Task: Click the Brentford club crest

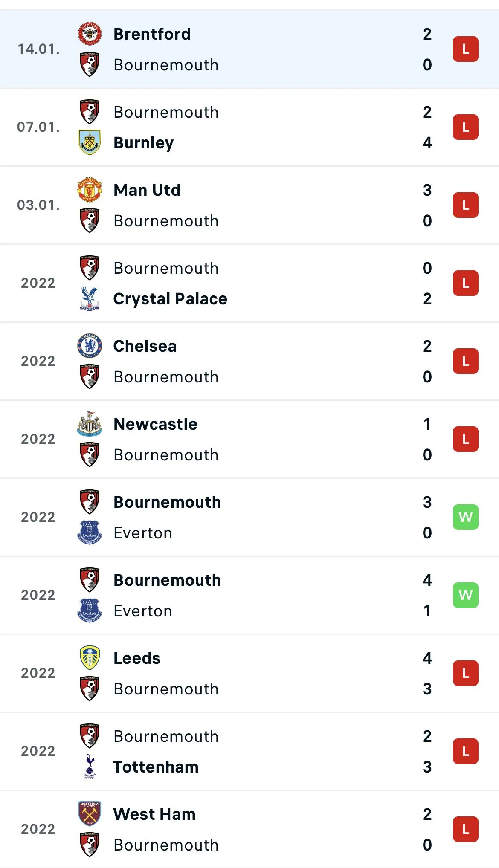Action: (x=90, y=34)
